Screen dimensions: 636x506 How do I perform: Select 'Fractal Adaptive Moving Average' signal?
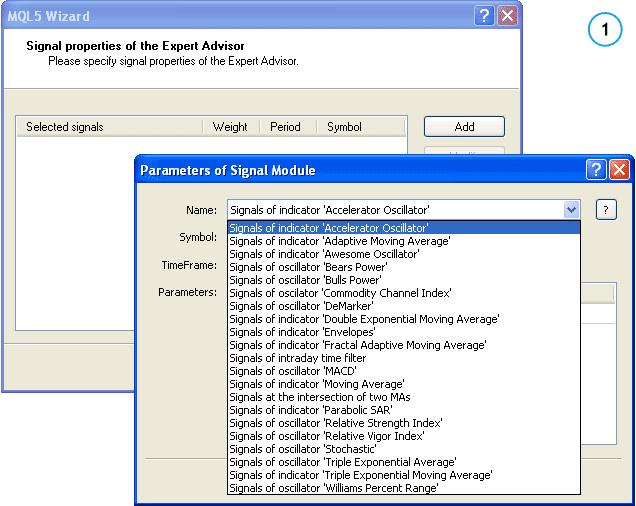[x=404, y=345]
